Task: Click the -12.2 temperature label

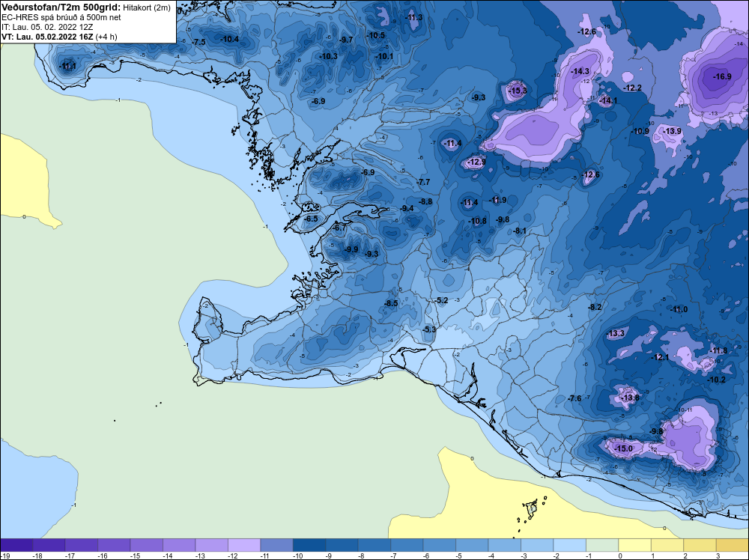Action: [632, 88]
